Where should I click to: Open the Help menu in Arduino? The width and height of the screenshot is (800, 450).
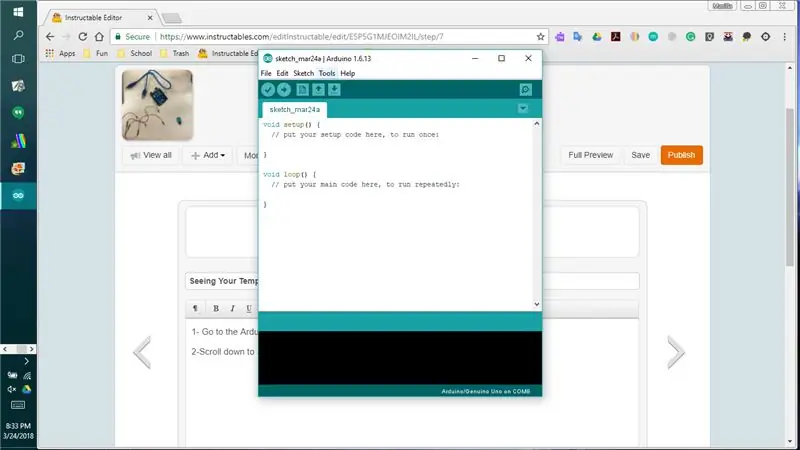coord(347,73)
